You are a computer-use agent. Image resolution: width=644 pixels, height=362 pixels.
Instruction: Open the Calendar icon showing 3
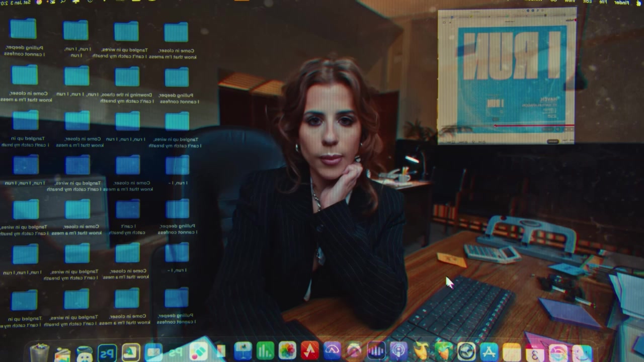tap(534, 352)
